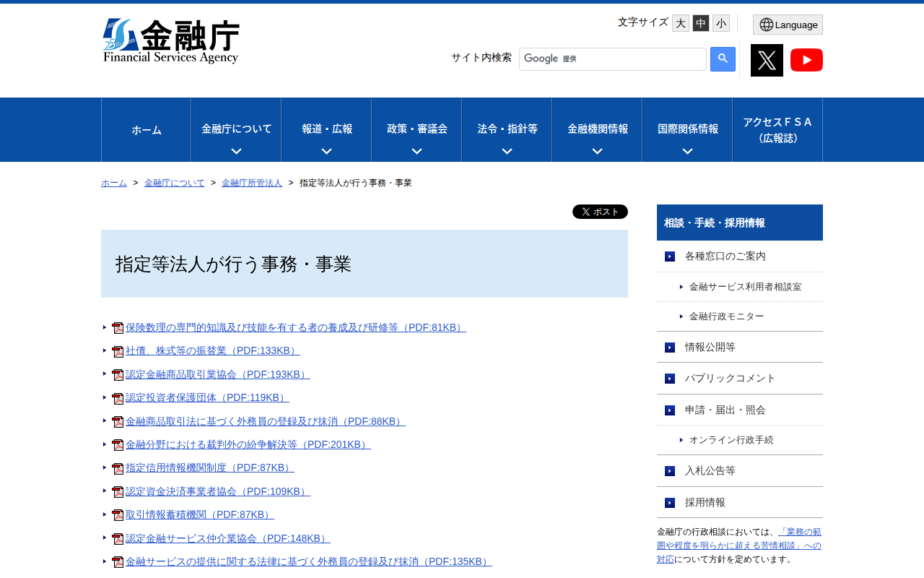Set font size to 中 (medium)
Screen dimensions: 924x578
pos(700,23)
